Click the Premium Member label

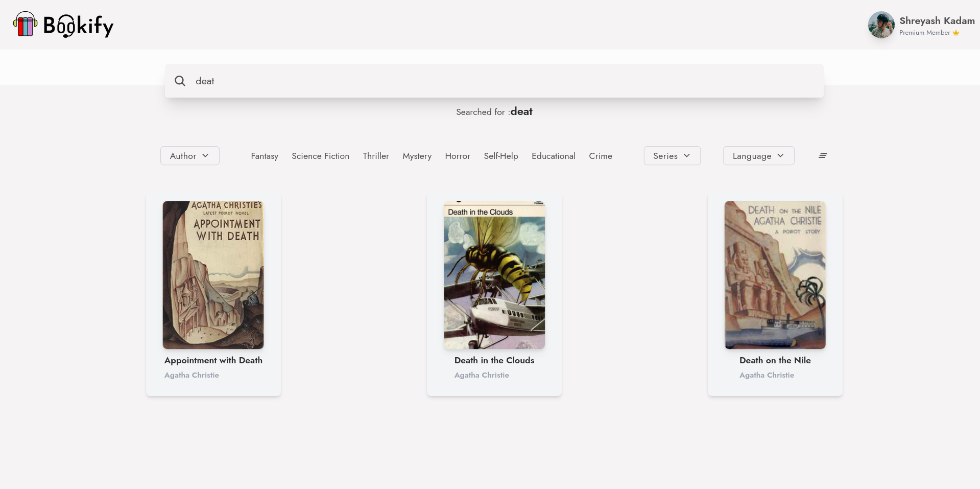pos(925,33)
